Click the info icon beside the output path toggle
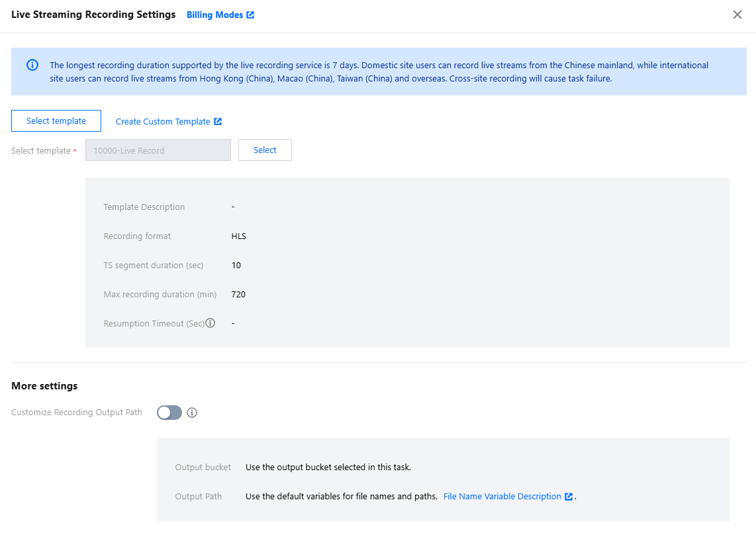The width and height of the screenshot is (756, 545). (192, 413)
